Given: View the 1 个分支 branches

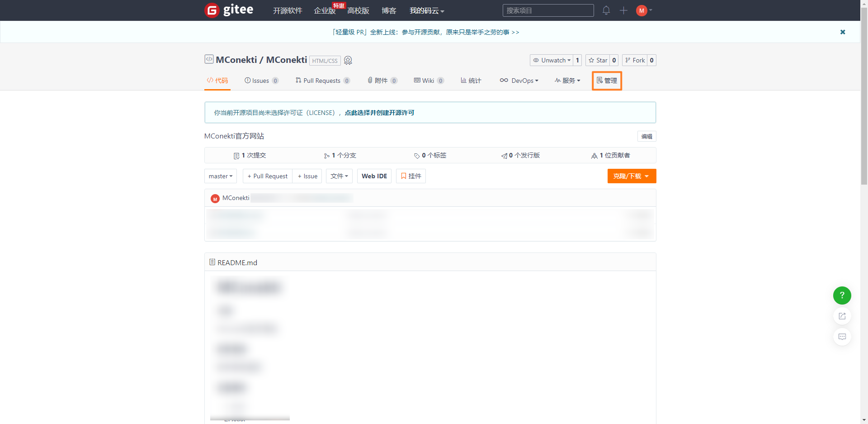Looking at the screenshot, I should coord(340,155).
